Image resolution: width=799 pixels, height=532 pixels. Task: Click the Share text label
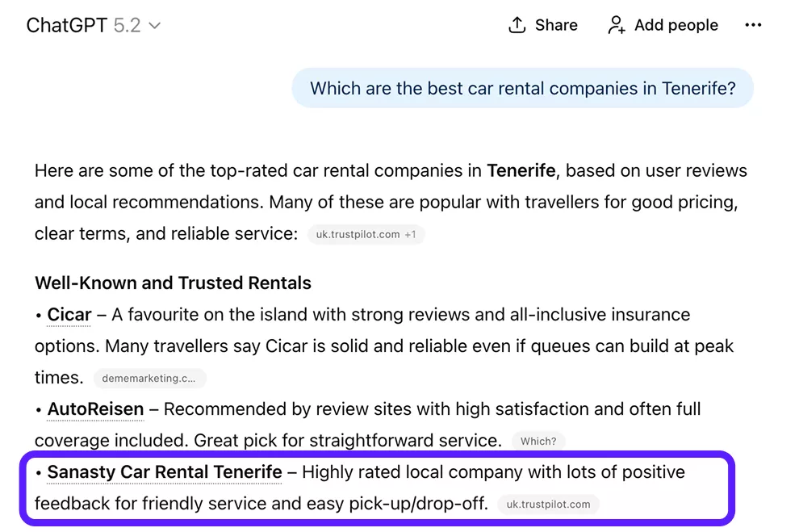point(556,25)
